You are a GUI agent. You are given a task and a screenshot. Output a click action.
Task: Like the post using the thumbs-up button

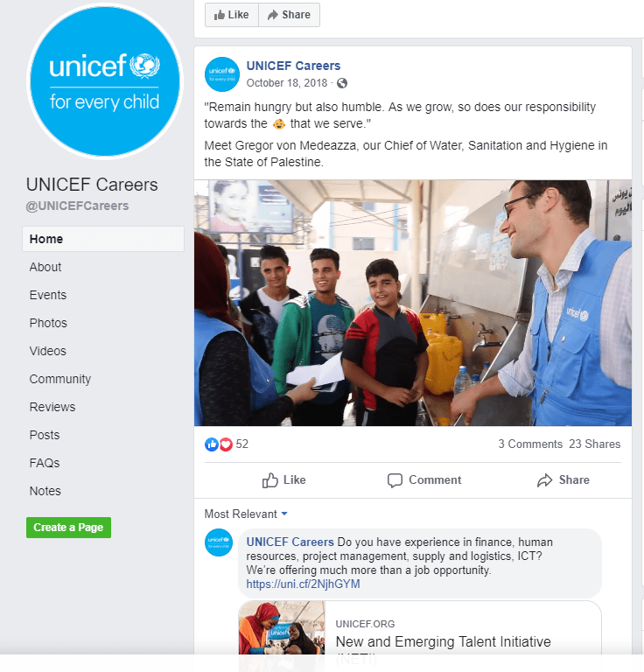[283, 480]
